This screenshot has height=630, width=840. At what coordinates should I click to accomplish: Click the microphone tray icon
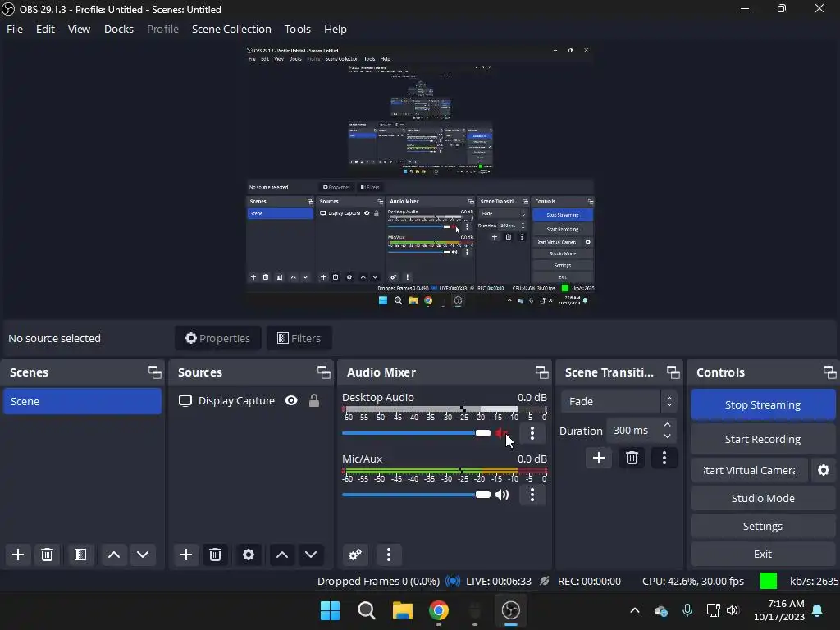tap(687, 610)
